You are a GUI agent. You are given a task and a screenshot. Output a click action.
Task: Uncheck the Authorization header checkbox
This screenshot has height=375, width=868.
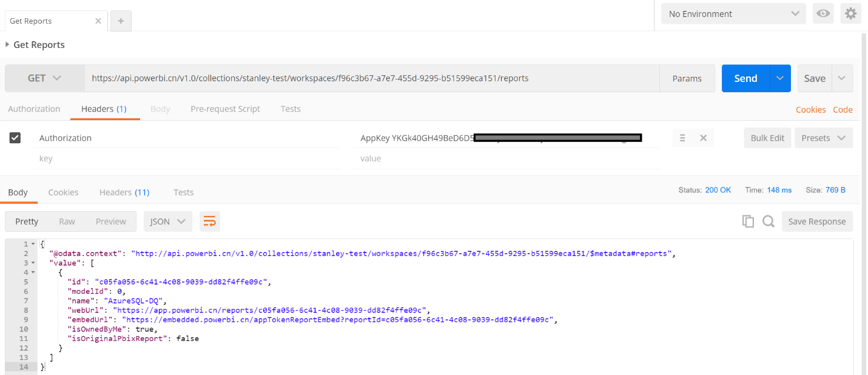click(x=15, y=138)
